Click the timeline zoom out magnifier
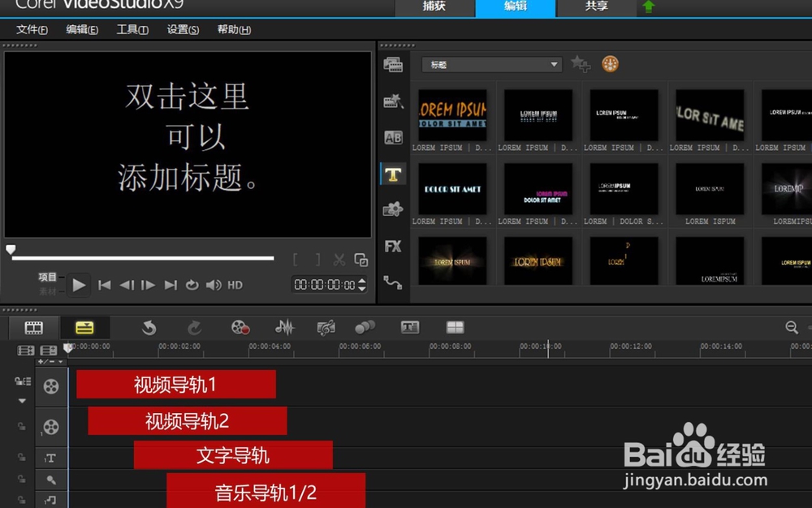812x508 pixels. coord(791,327)
